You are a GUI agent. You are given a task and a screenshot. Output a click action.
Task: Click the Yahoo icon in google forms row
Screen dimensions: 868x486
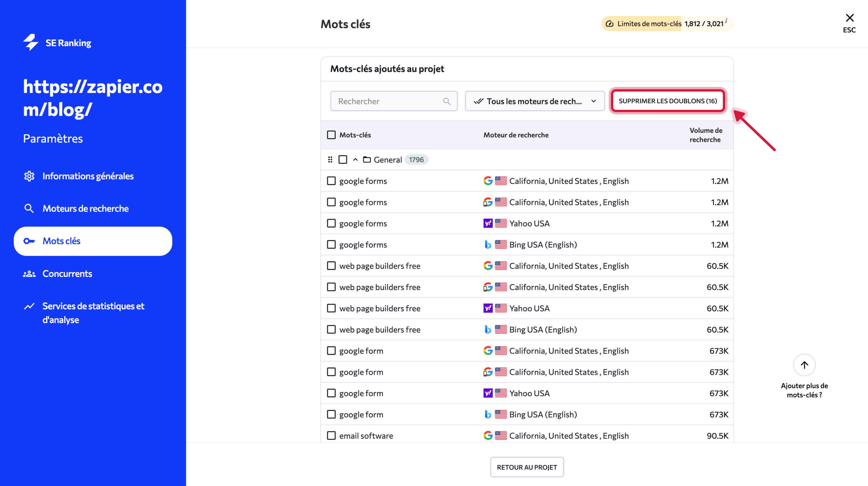point(488,223)
